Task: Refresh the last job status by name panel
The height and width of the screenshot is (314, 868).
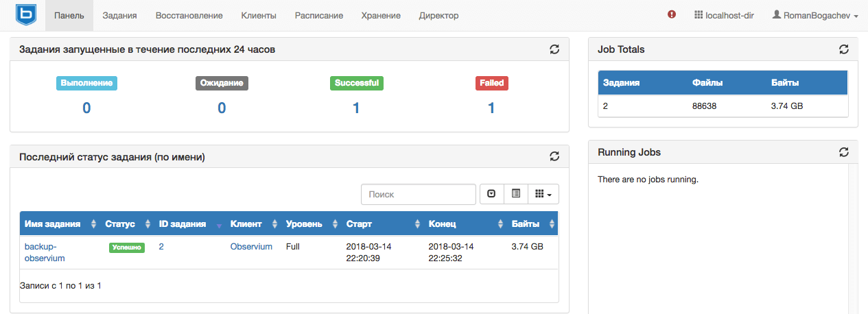Action: (554, 156)
